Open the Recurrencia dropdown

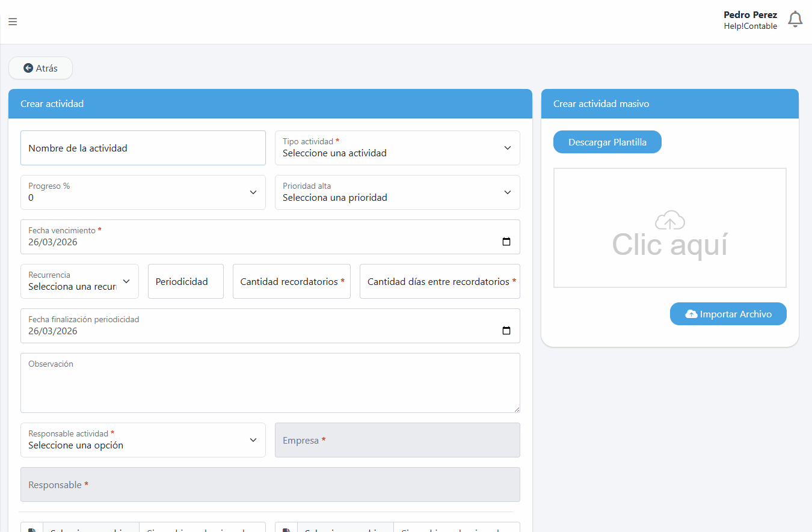pos(79,281)
